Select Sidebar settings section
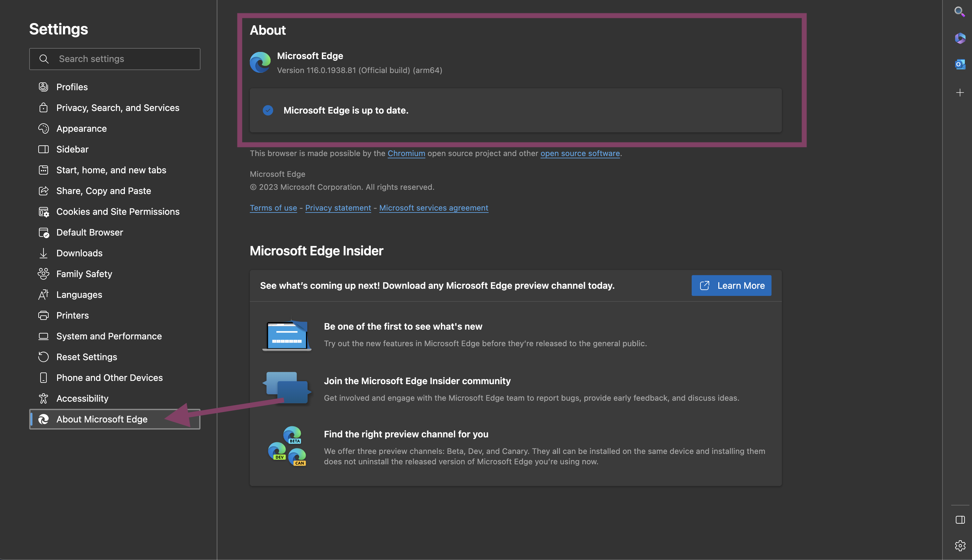The width and height of the screenshot is (972, 560). 115,149
